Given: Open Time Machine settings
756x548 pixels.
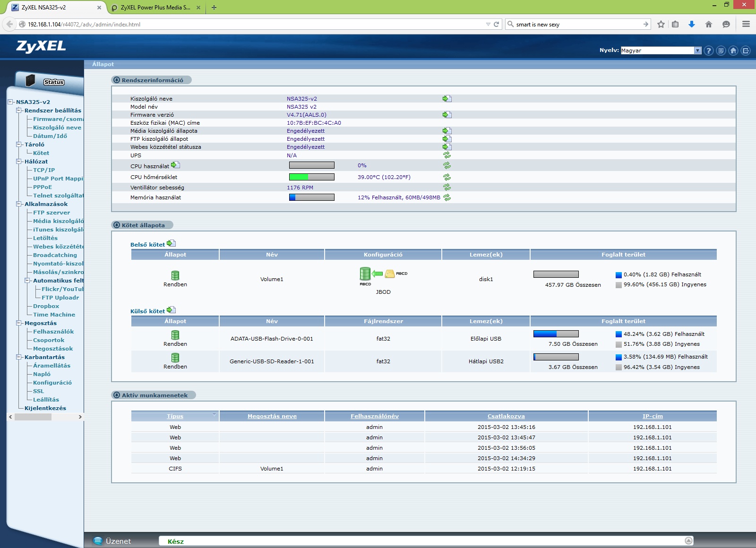Looking at the screenshot, I should 54,315.
